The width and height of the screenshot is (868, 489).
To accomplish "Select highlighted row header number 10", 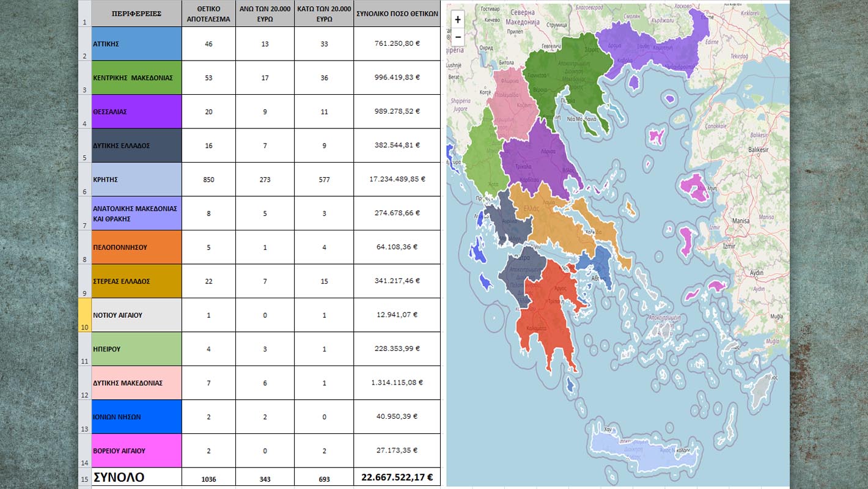I will tap(85, 315).
